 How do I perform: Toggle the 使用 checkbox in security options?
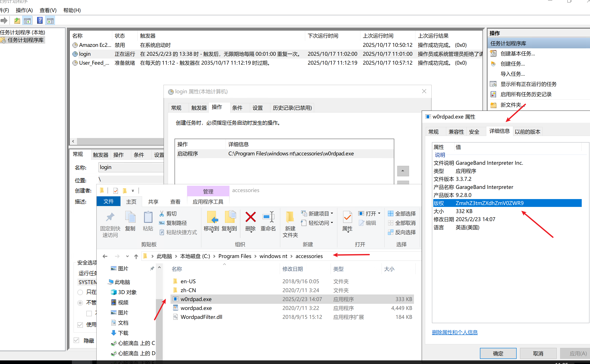(x=80, y=325)
